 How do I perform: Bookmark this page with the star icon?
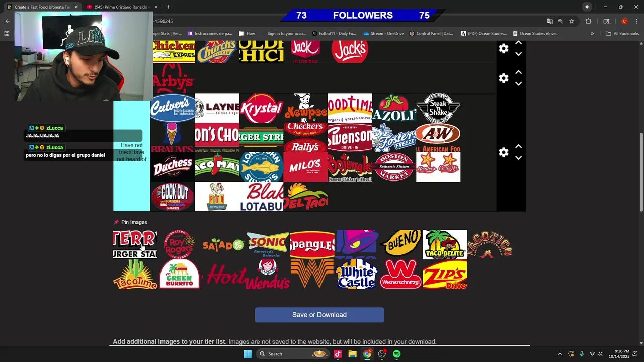tap(572, 21)
